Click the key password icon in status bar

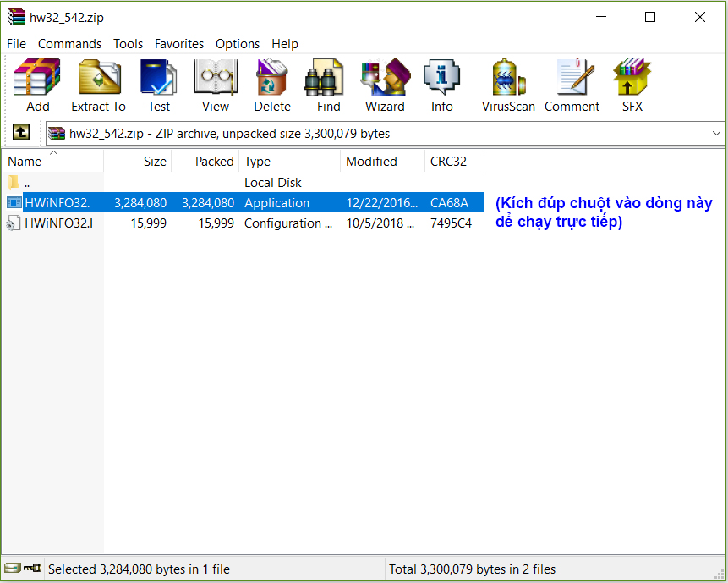point(32,568)
